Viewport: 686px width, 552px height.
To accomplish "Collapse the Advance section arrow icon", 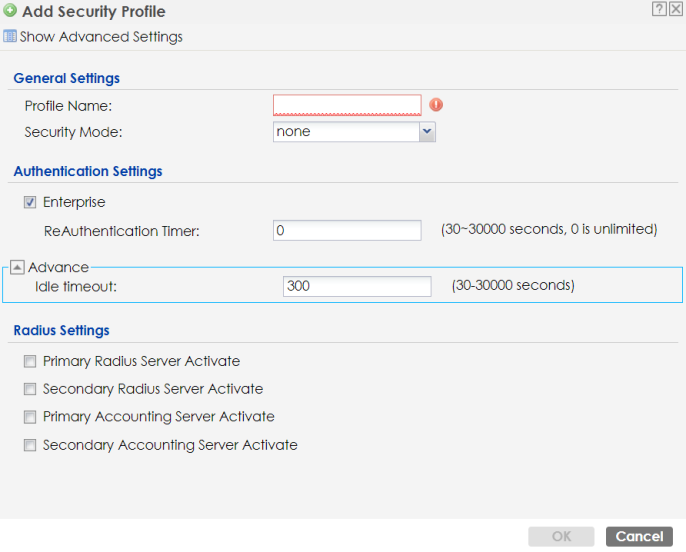I will (x=18, y=267).
